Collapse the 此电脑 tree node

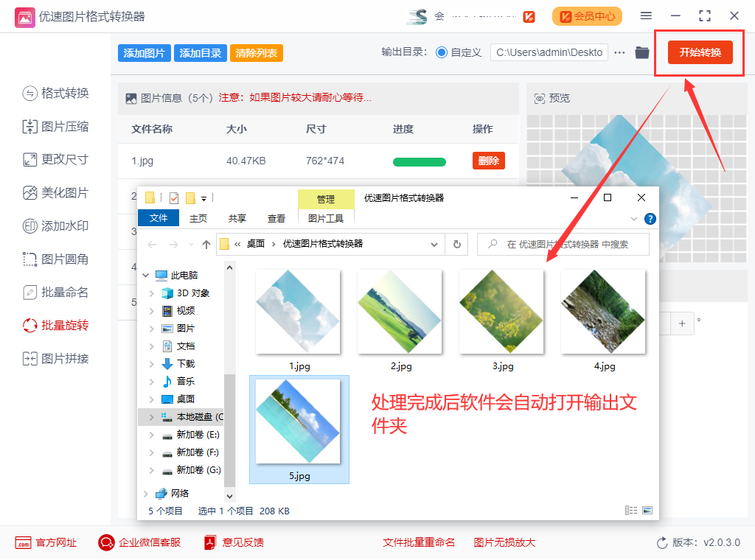tap(145, 276)
